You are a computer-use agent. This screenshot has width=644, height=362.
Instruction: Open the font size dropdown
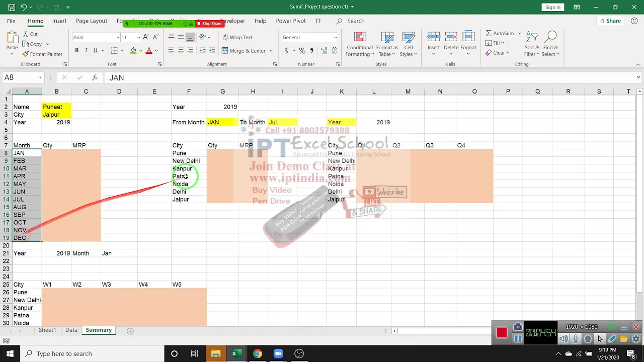tap(138, 37)
